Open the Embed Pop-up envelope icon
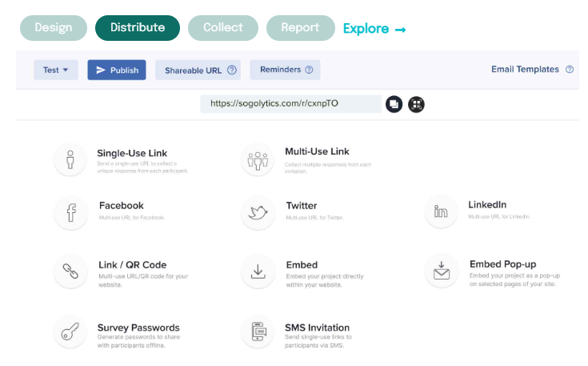This screenshot has height=366, width=588. point(441,272)
